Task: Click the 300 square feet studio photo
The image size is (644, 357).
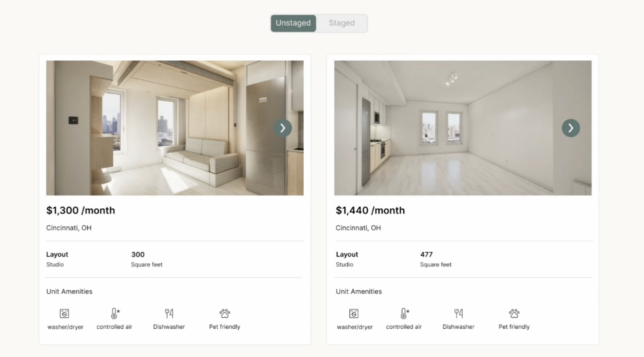Action: coord(175,128)
